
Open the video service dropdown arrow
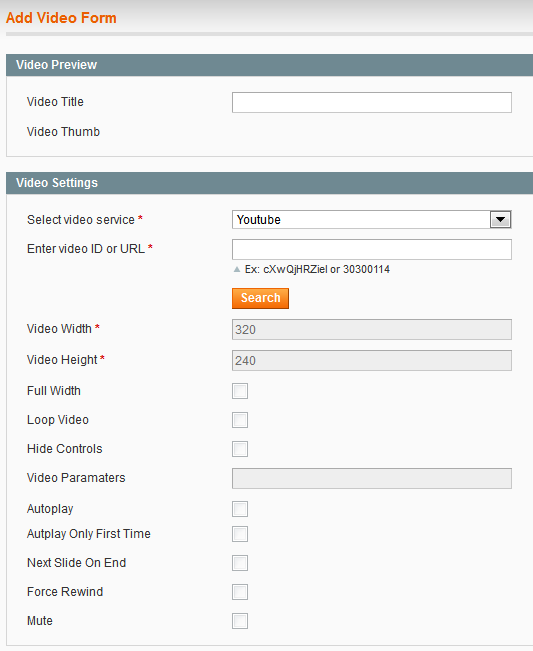[x=500, y=220]
